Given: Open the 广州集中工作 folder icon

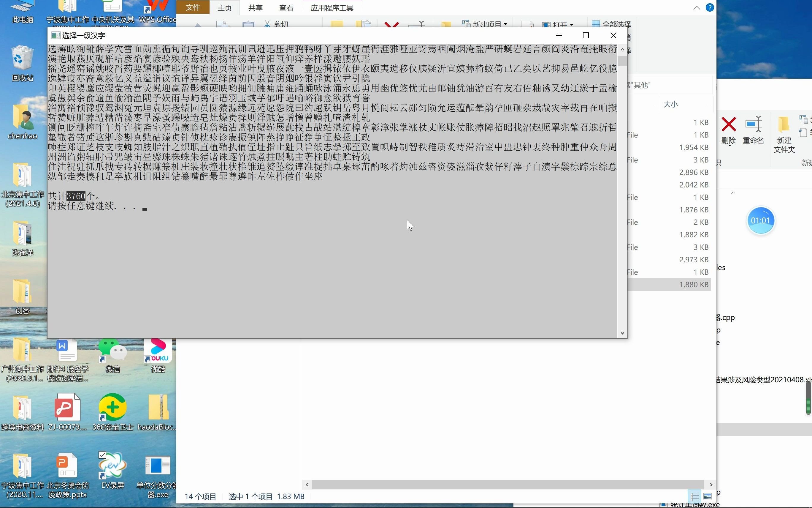Looking at the screenshot, I should pos(23,359).
